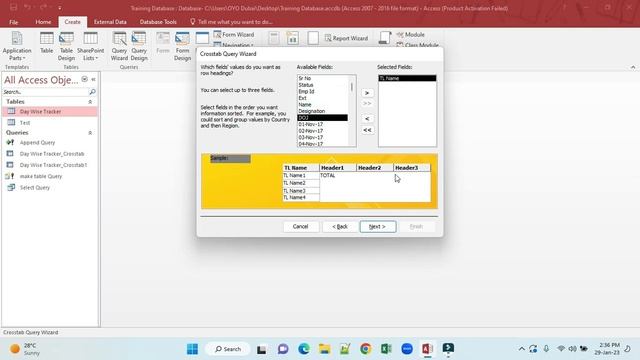
Task: Open File Explorer from taskbar
Action: [x=324, y=349]
